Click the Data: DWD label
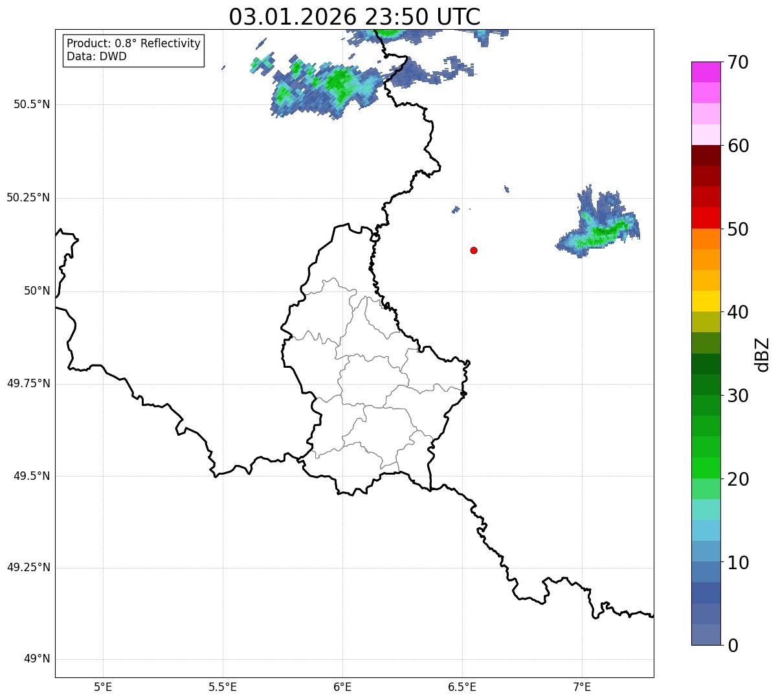 [x=96, y=56]
